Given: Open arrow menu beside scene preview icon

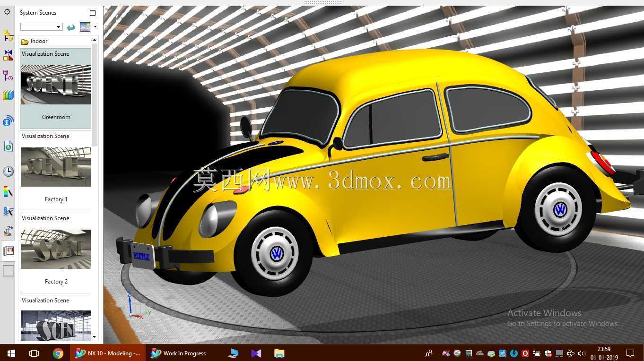Looking at the screenshot, I should (95, 27).
